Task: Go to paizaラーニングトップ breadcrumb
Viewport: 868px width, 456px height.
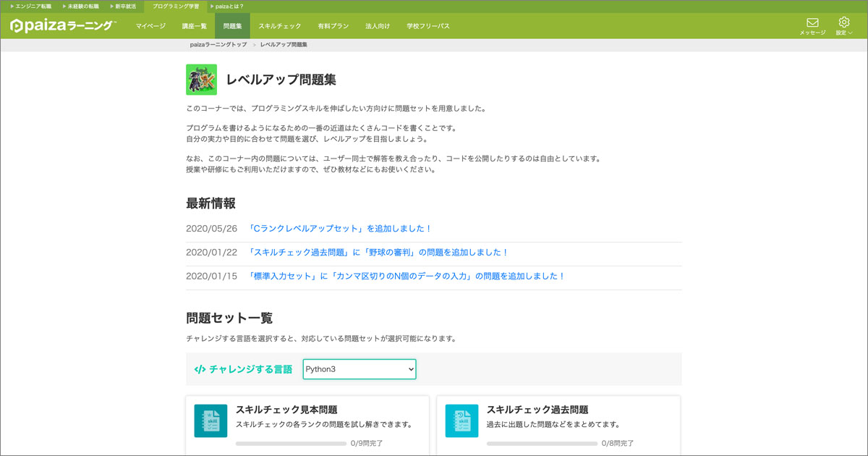Action: (218, 45)
